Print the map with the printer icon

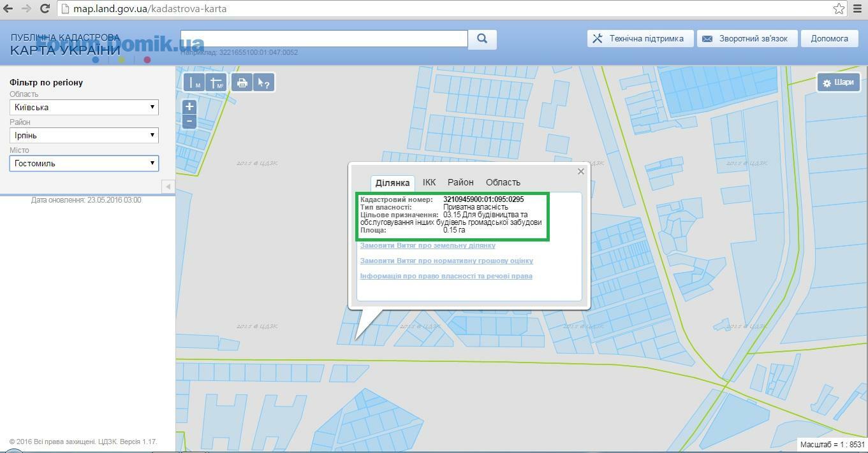(242, 82)
